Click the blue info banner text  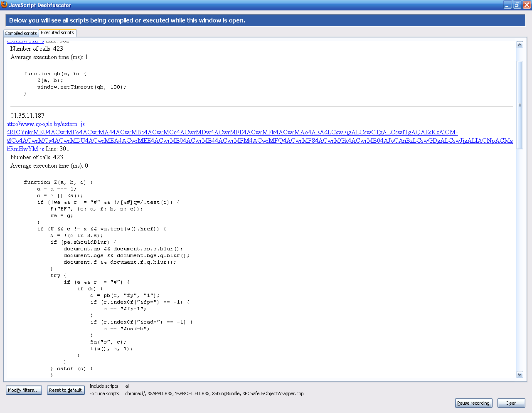127,20
